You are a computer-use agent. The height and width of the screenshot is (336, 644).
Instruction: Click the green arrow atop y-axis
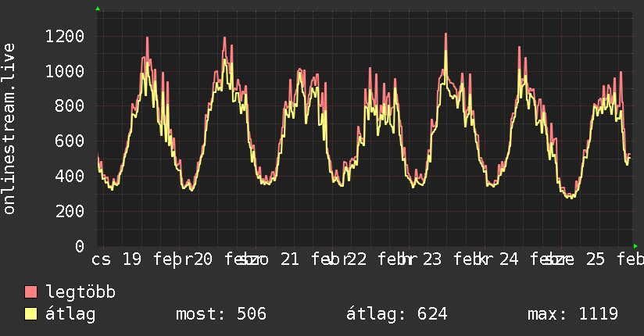[x=98, y=9]
